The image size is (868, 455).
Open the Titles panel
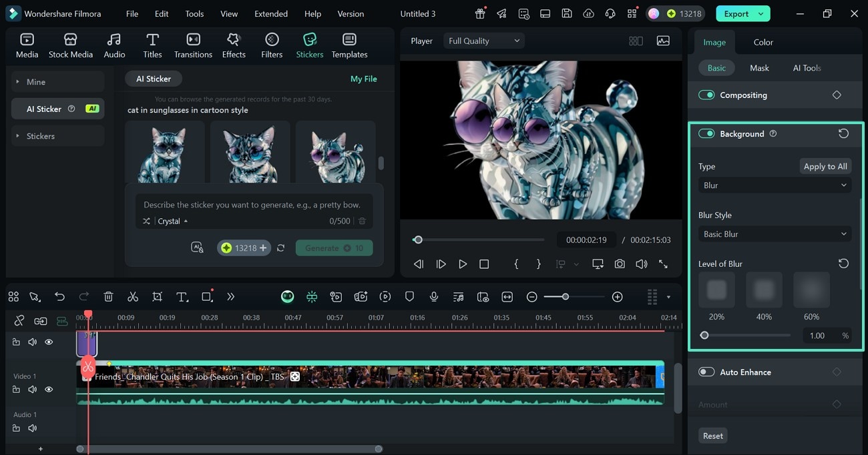[152, 45]
